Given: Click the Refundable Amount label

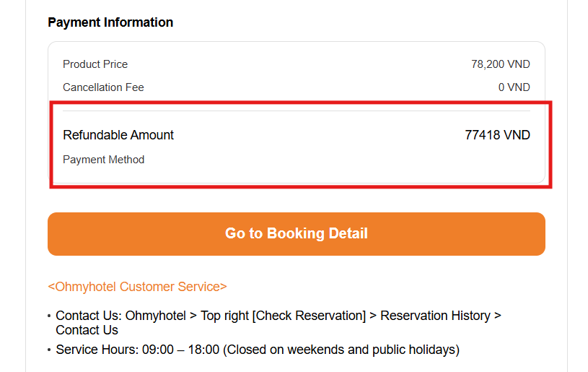Looking at the screenshot, I should point(118,135).
